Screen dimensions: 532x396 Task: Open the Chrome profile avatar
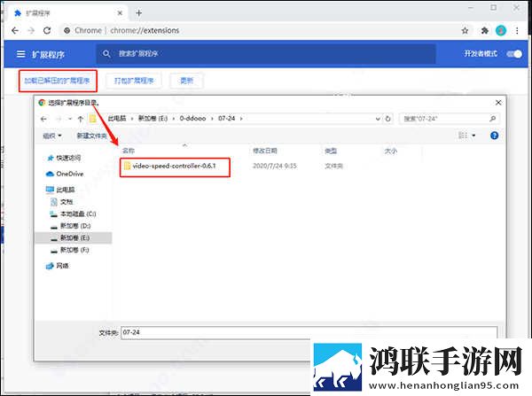[x=501, y=31]
